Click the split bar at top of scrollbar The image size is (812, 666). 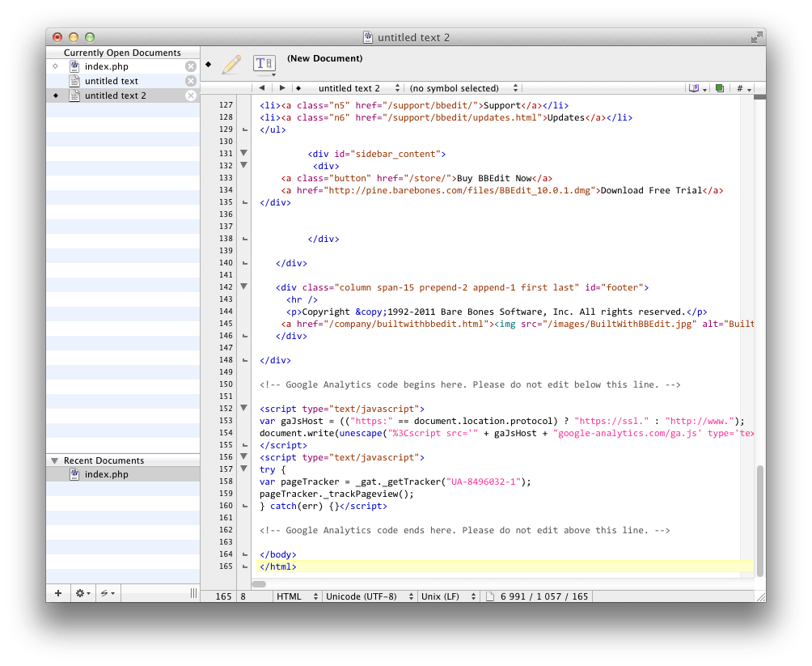(x=759, y=97)
